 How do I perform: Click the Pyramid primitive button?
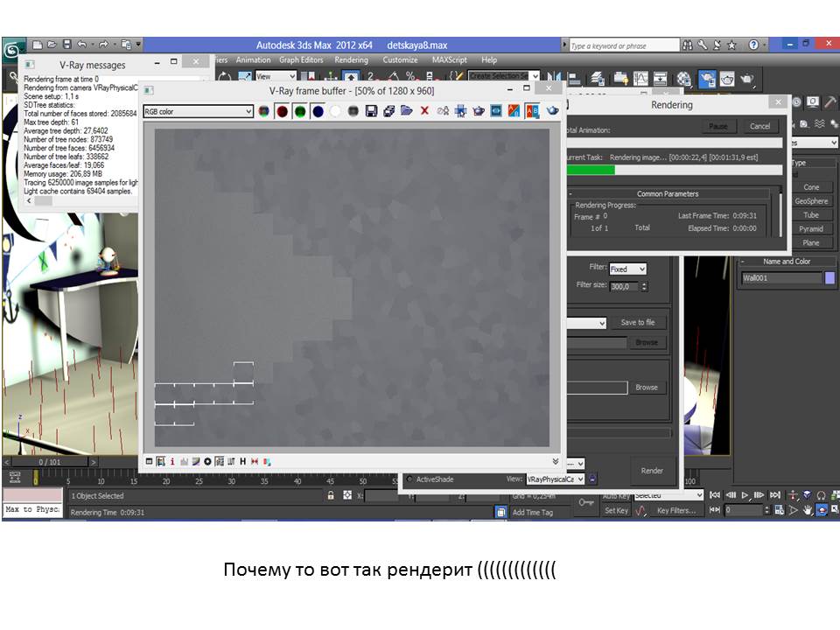click(811, 228)
